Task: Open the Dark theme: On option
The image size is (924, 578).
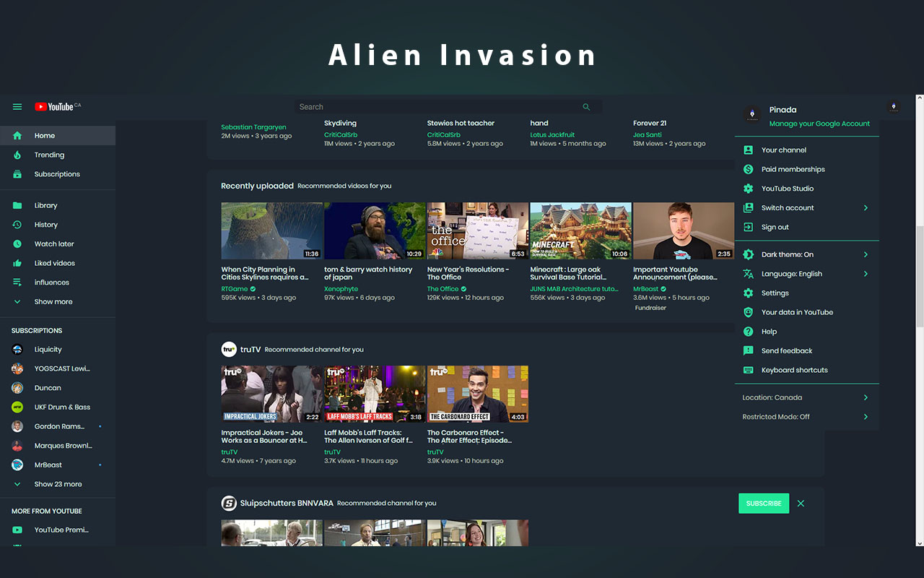Action: click(806, 254)
